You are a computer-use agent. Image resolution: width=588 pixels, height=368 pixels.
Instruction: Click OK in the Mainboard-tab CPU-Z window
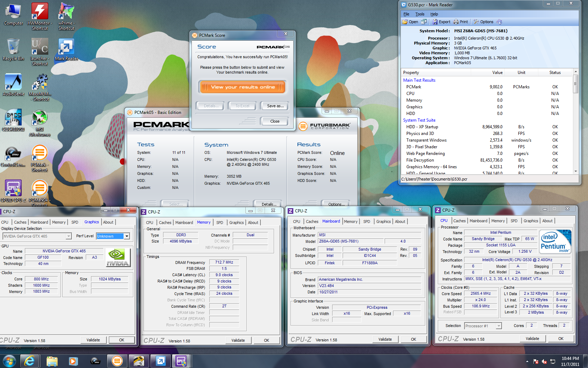coord(413,339)
